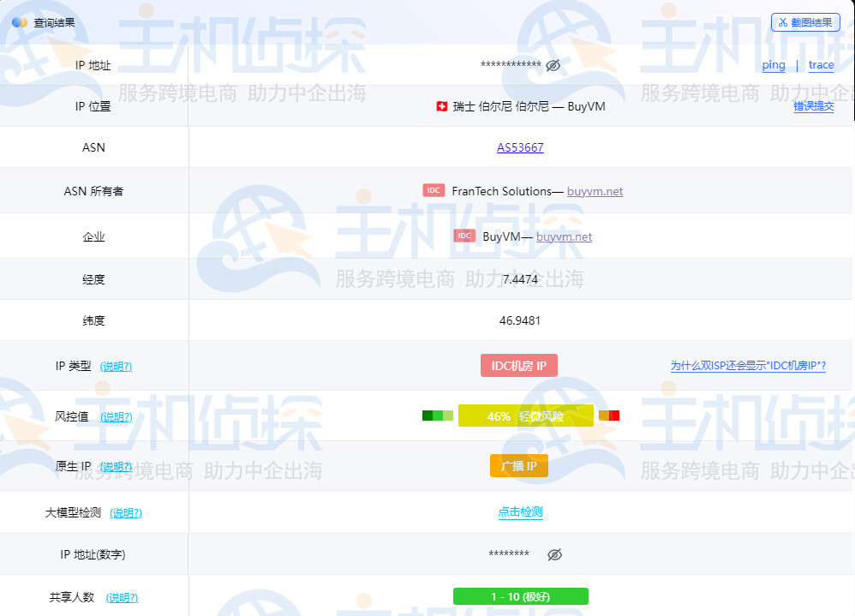Toggle the eye icon to reveal IP 地址
Screen dimensions: 855x616
coord(553,64)
